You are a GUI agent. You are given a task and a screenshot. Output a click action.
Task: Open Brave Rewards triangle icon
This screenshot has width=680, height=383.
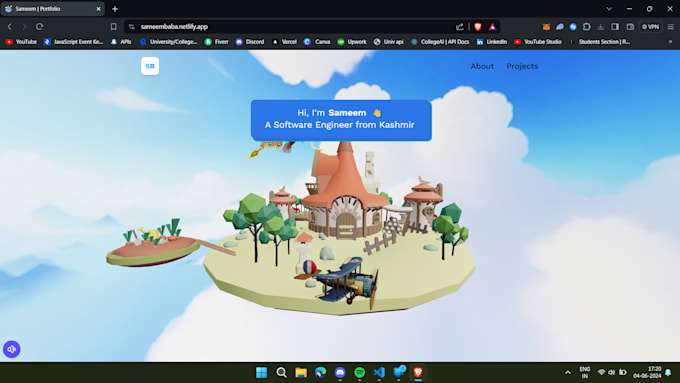pos(493,26)
